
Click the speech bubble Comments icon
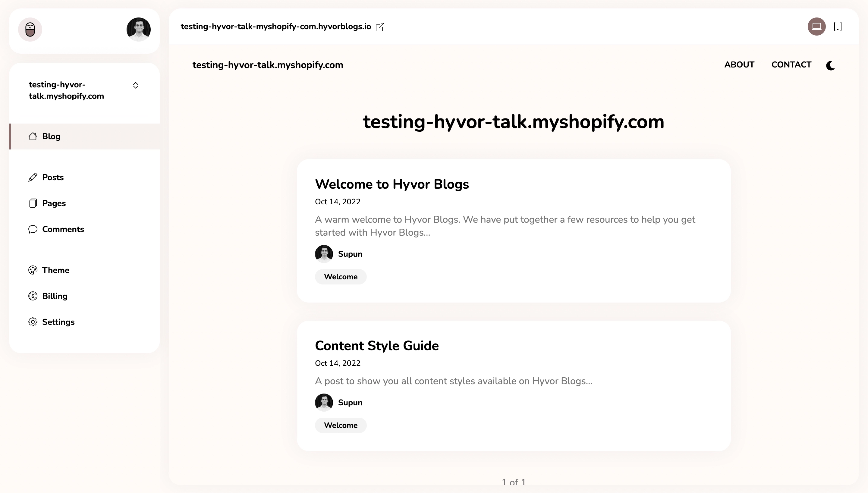33,229
